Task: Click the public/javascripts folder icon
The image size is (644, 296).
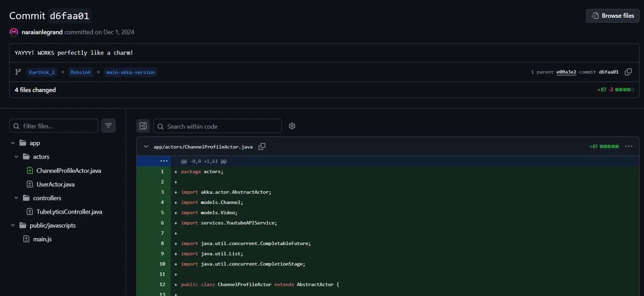Action: 23,226
